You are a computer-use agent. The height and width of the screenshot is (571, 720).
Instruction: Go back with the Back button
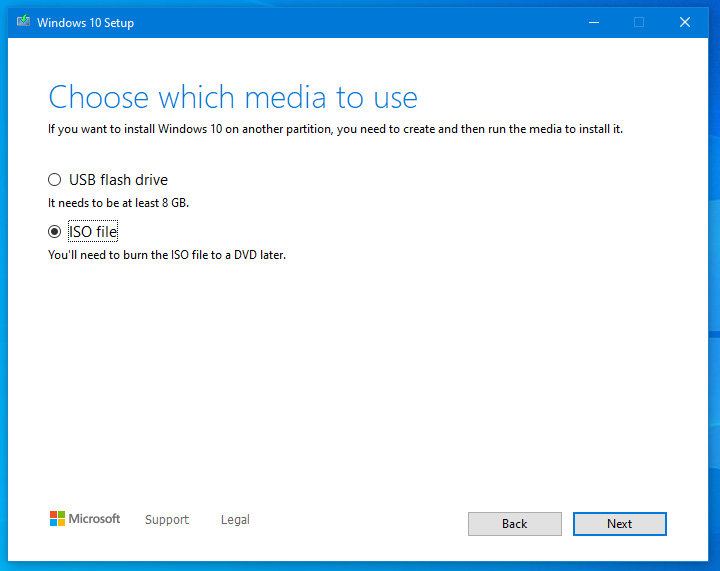514,524
